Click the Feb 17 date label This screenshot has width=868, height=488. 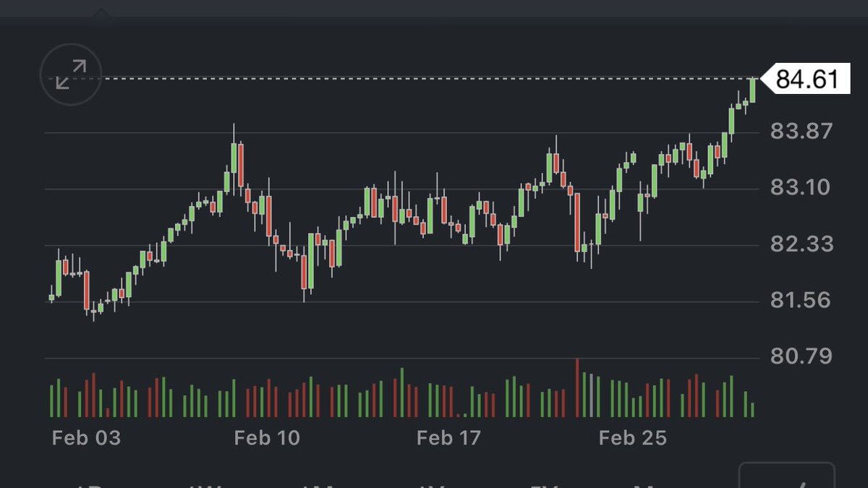point(448,438)
